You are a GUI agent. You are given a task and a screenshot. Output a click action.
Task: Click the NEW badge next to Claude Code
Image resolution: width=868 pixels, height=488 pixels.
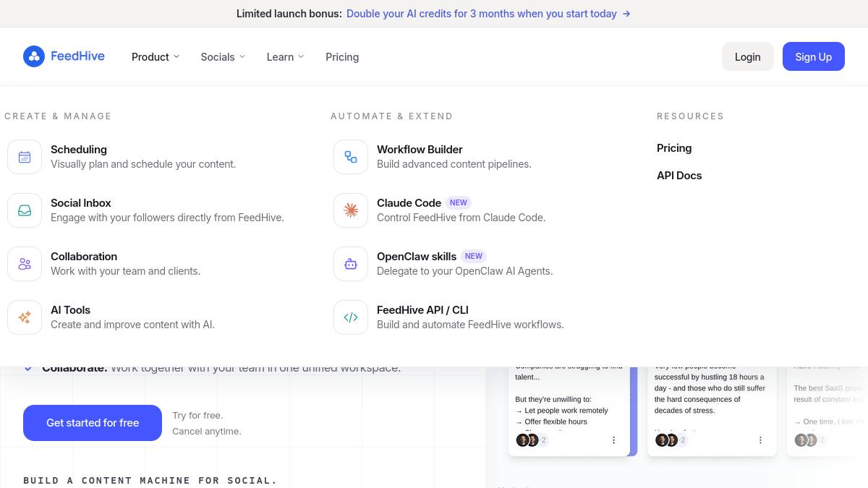[459, 203]
